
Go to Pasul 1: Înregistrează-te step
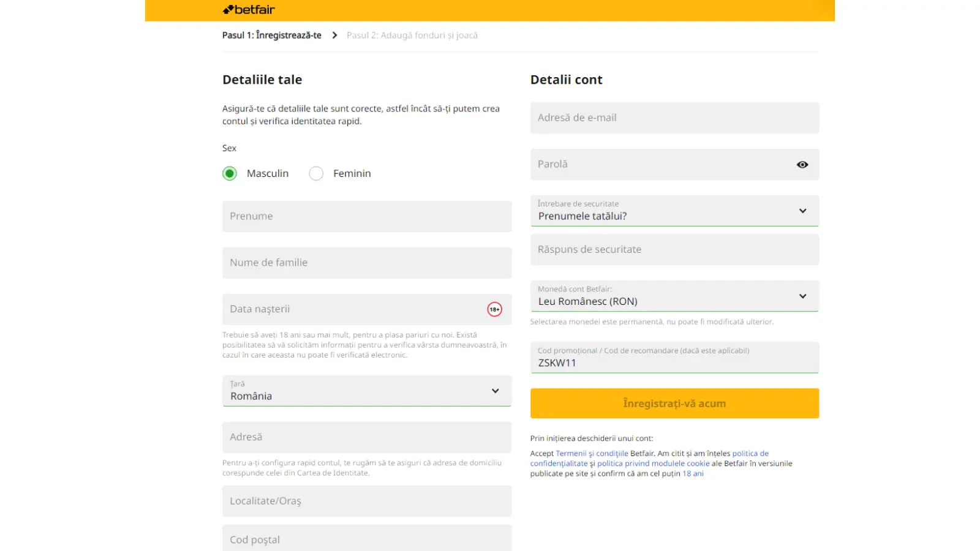coord(272,36)
